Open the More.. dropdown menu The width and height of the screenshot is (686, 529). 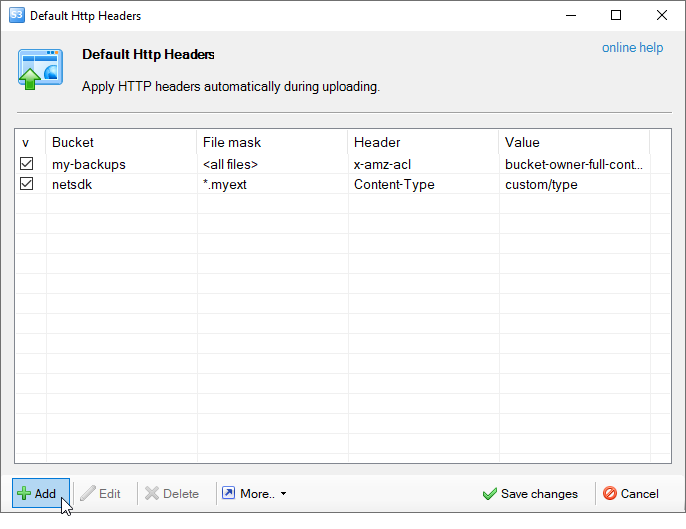[254, 493]
